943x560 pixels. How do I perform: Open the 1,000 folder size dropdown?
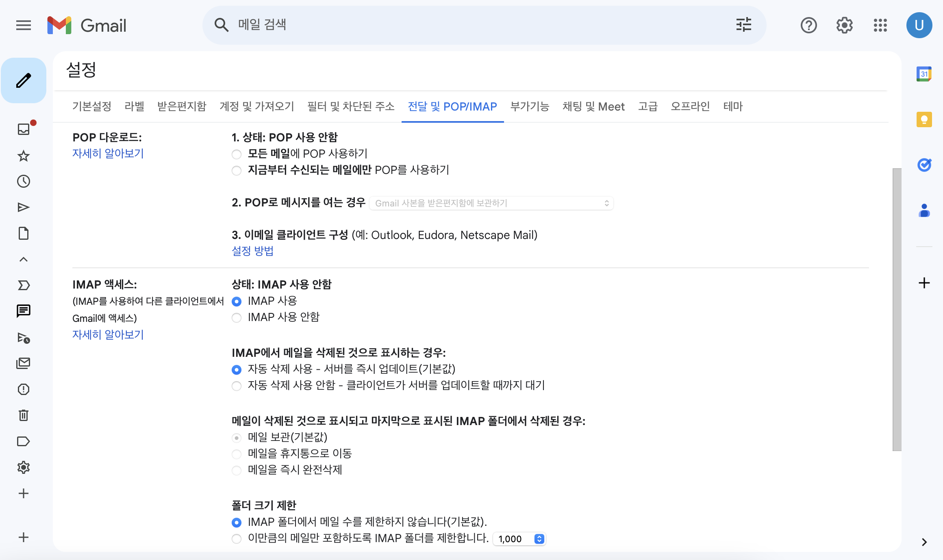point(519,539)
